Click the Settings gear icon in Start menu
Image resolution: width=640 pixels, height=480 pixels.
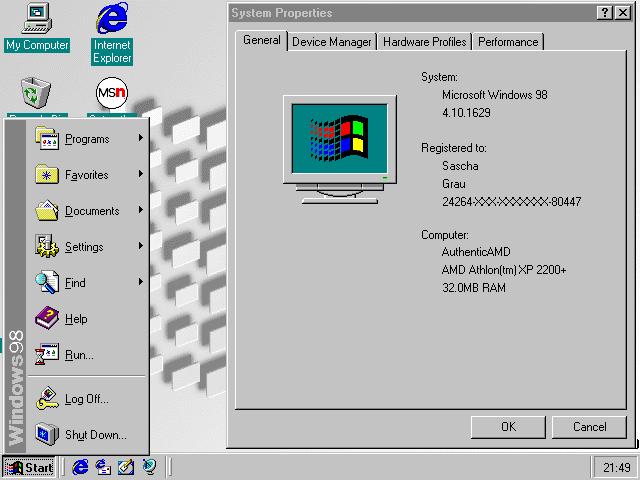47,246
